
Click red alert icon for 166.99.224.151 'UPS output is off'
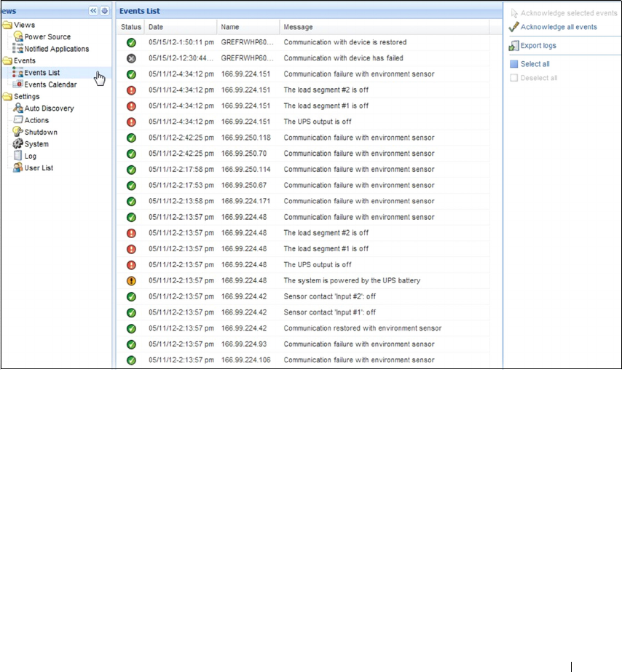(132, 122)
